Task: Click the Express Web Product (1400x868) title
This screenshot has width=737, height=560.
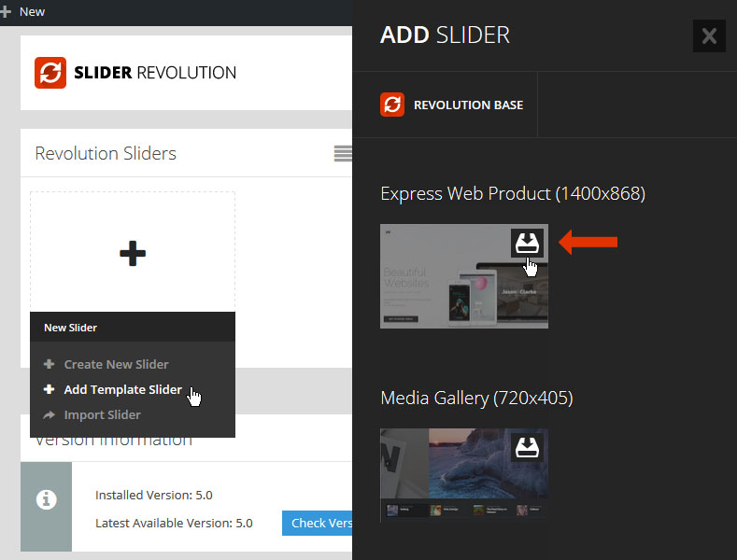Action: 513,193
